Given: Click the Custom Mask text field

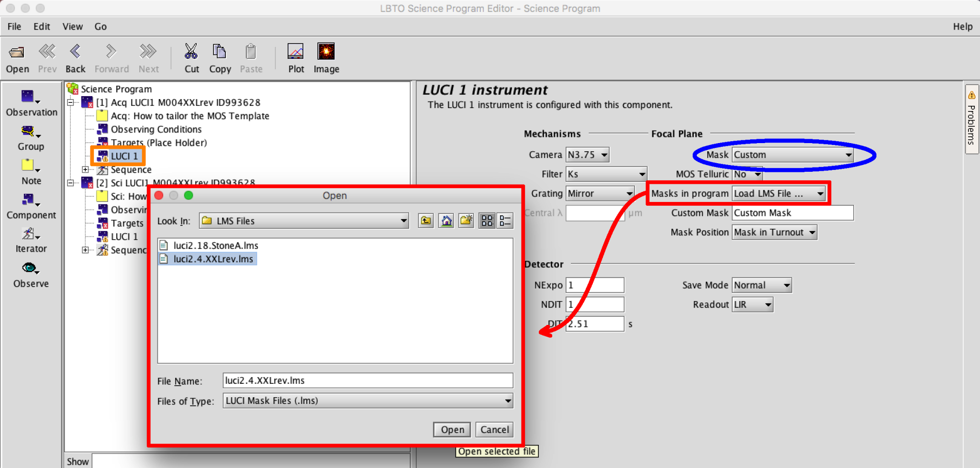Looking at the screenshot, I should coord(792,213).
